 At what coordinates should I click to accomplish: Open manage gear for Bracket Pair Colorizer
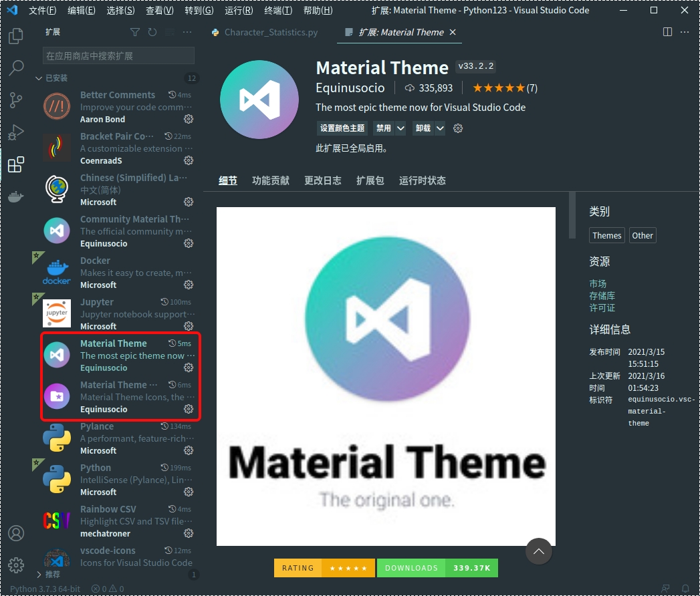(189, 160)
